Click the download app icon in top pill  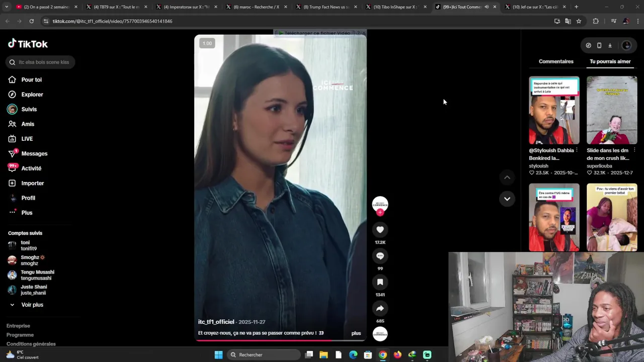tap(610, 45)
